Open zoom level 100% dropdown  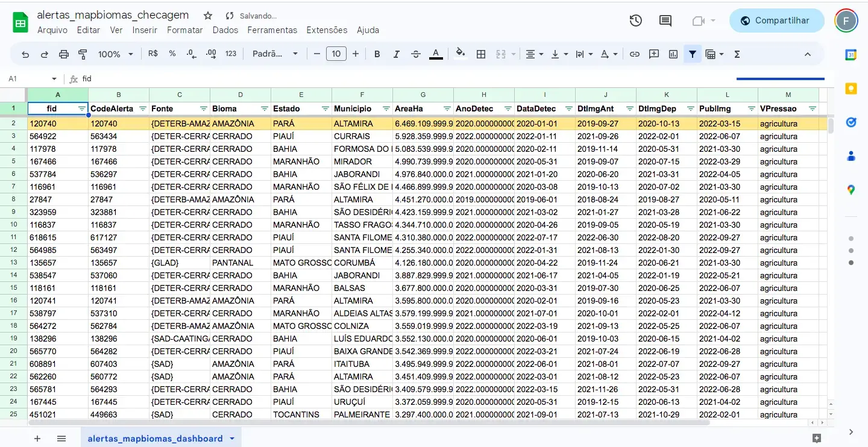point(116,54)
